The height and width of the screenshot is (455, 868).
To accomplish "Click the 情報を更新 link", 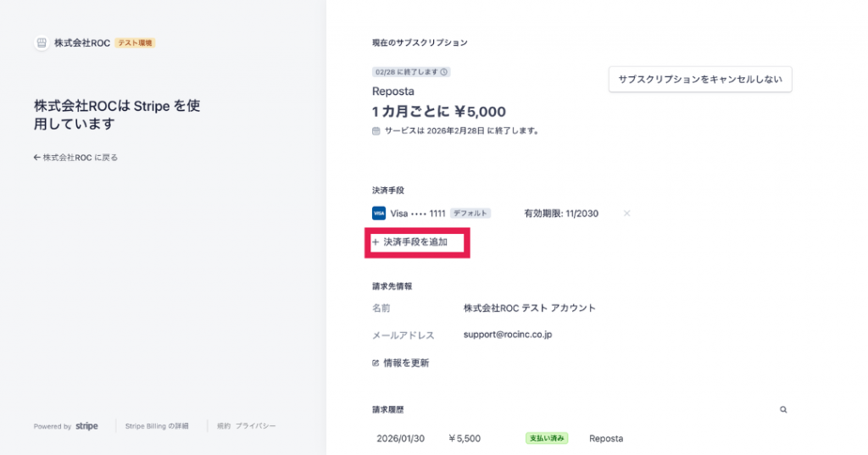I will (x=406, y=363).
